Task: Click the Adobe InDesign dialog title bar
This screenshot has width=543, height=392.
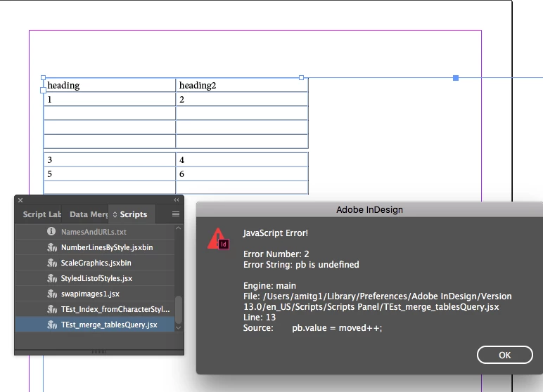Action: coord(369,209)
